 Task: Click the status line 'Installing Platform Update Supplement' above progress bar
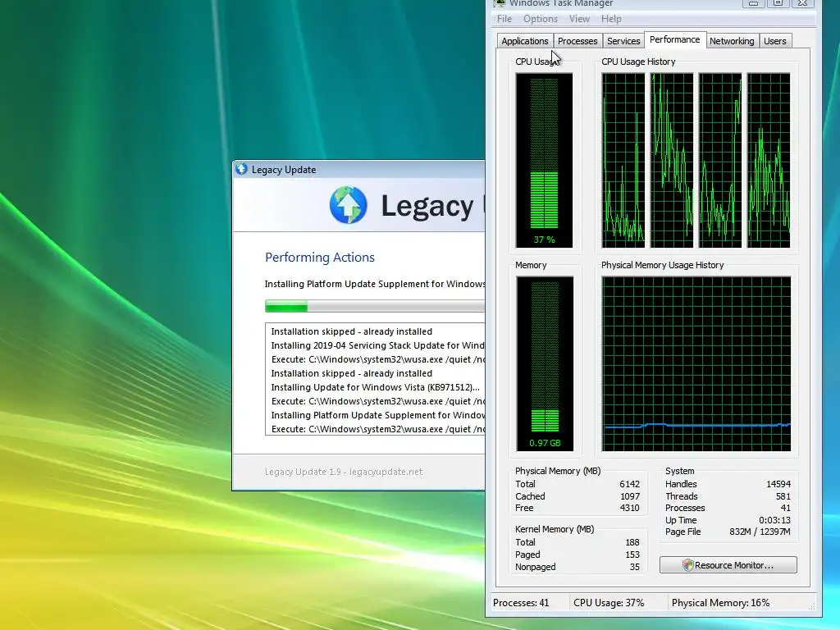[x=374, y=284]
